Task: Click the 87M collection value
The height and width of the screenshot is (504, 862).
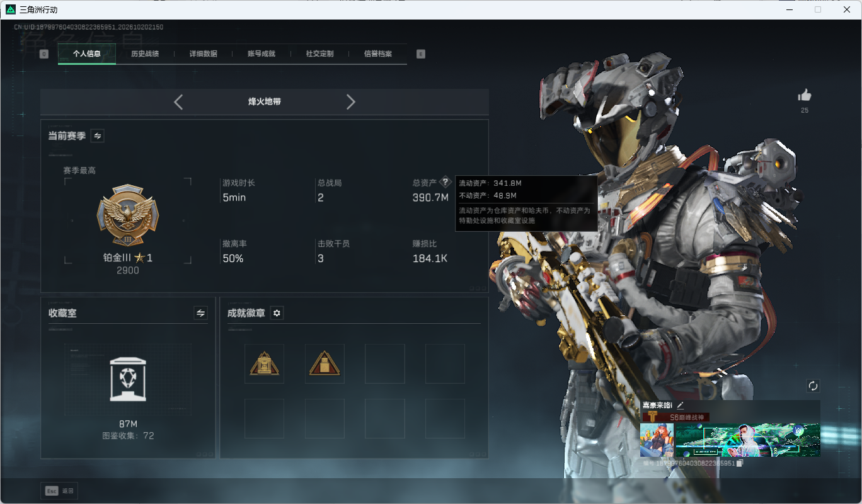Action: coord(128,423)
